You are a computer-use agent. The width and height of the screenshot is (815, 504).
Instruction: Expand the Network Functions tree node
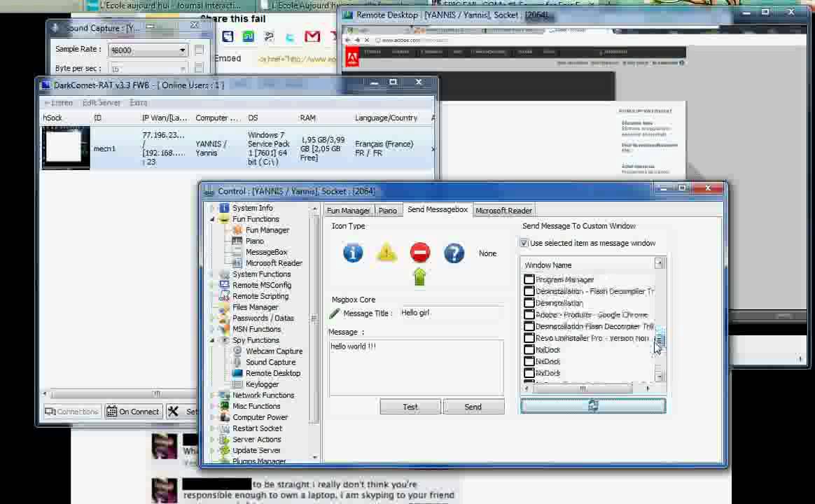pyautogui.click(x=212, y=395)
